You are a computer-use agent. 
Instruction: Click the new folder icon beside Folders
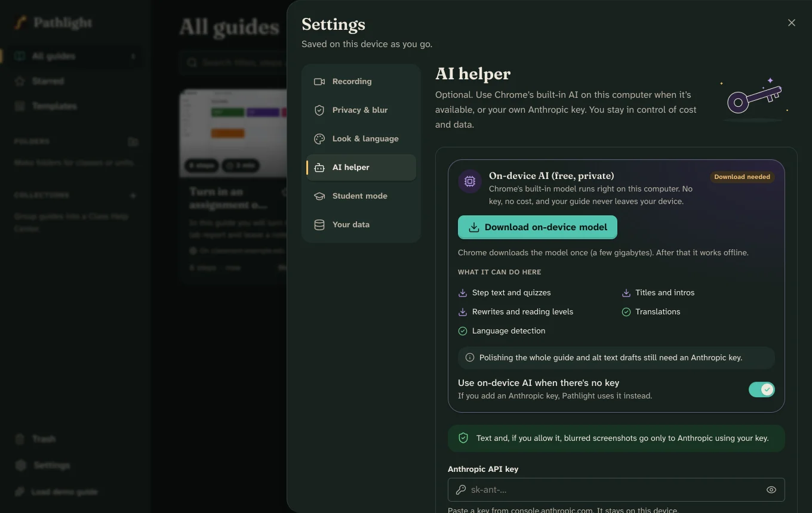[133, 142]
